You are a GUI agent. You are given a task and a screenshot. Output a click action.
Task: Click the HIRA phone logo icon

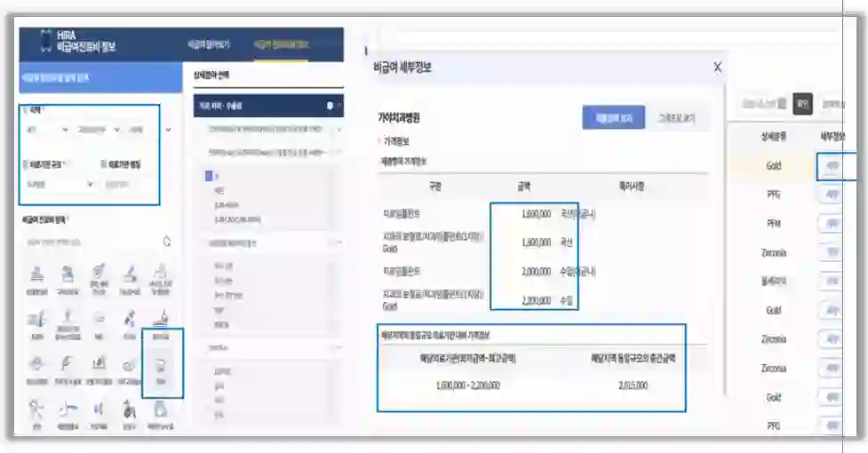45,42
